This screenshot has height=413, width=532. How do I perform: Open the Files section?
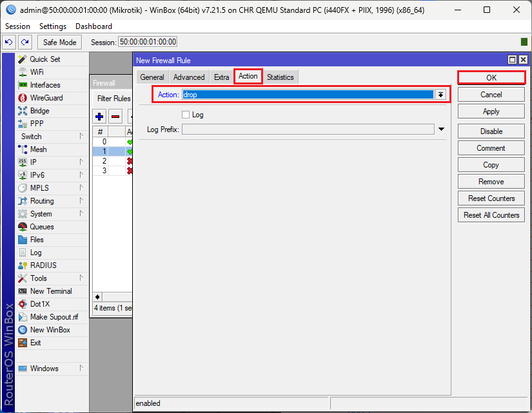pos(52,240)
